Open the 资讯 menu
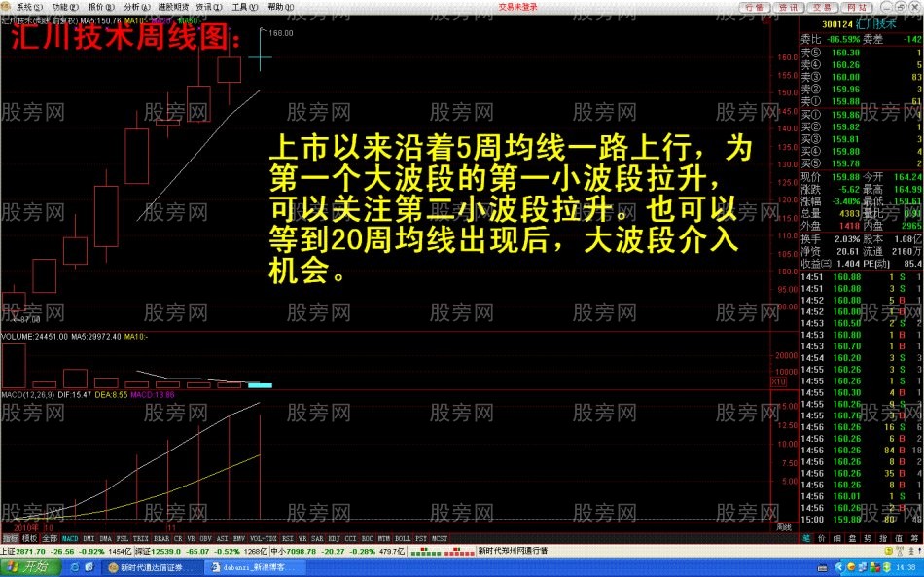 (x=209, y=7)
